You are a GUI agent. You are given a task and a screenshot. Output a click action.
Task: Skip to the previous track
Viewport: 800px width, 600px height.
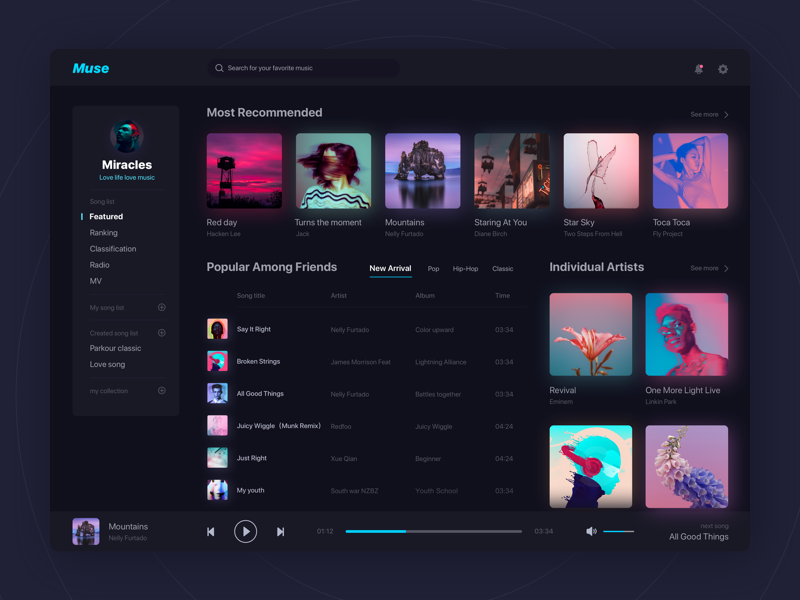[x=211, y=532]
